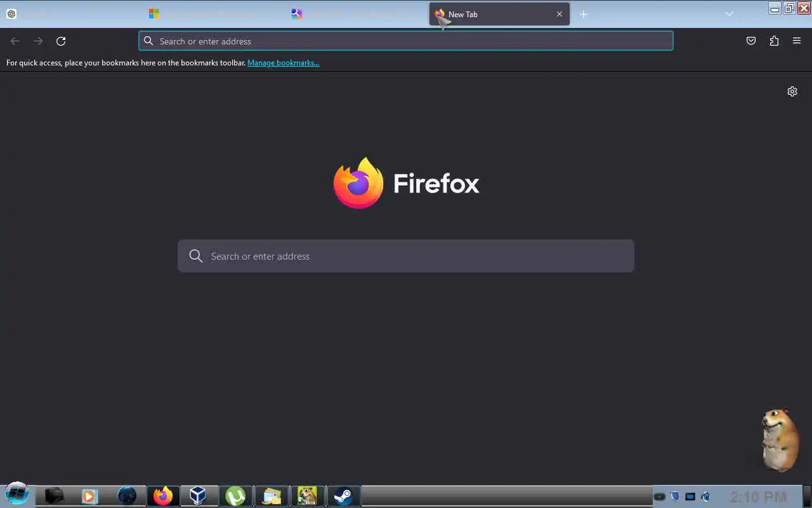Expand the list all tabs chevron
The width and height of the screenshot is (812, 508).
pyautogui.click(x=730, y=14)
